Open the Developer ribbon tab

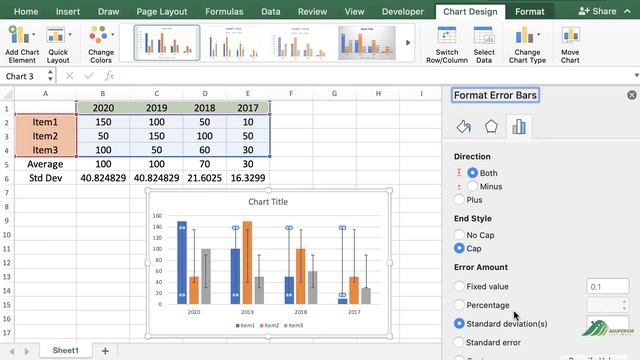click(x=403, y=11)
